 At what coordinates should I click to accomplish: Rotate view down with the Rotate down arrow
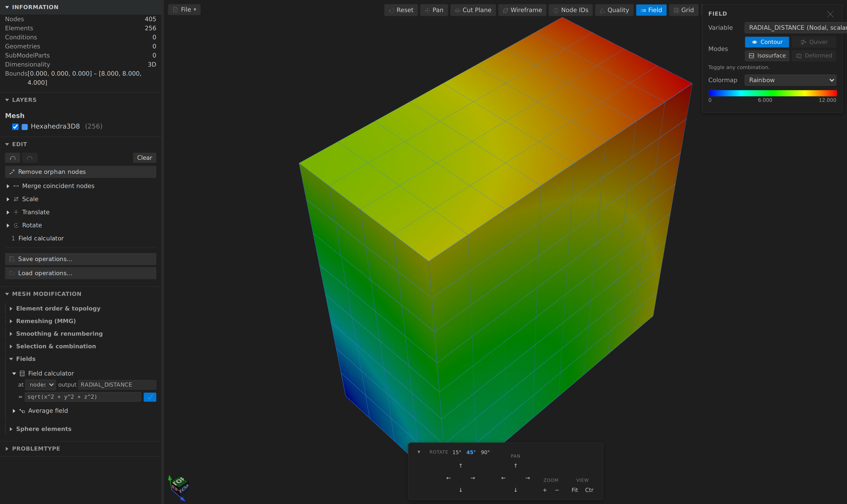[460, 490]
